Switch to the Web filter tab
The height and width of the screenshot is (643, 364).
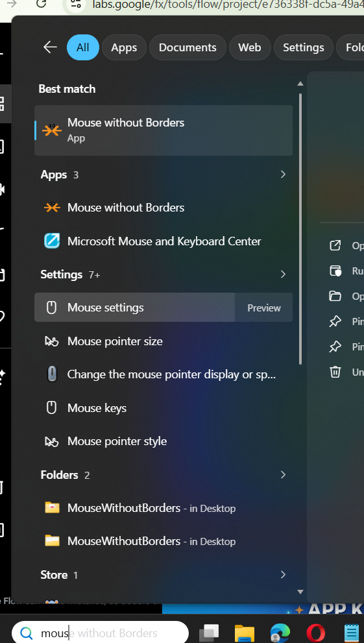point(250,47)
